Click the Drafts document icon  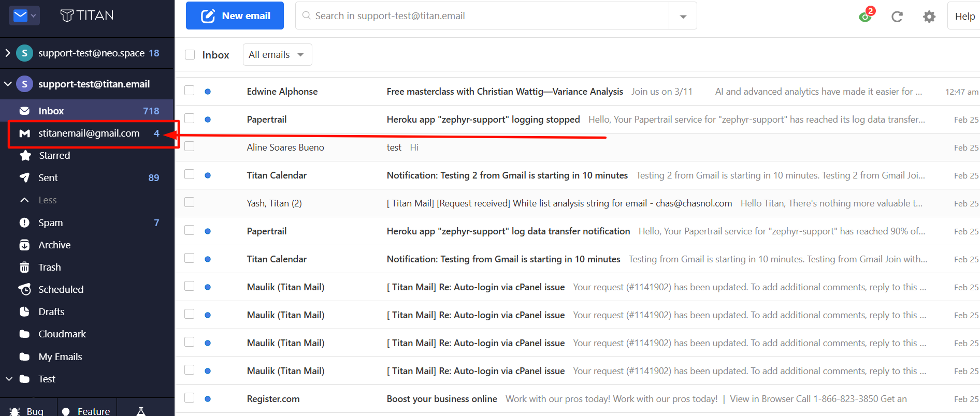point(24,311)
